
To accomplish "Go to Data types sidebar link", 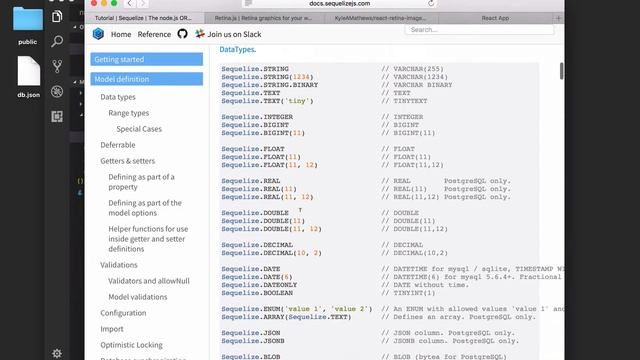I will tap(118, 97).
